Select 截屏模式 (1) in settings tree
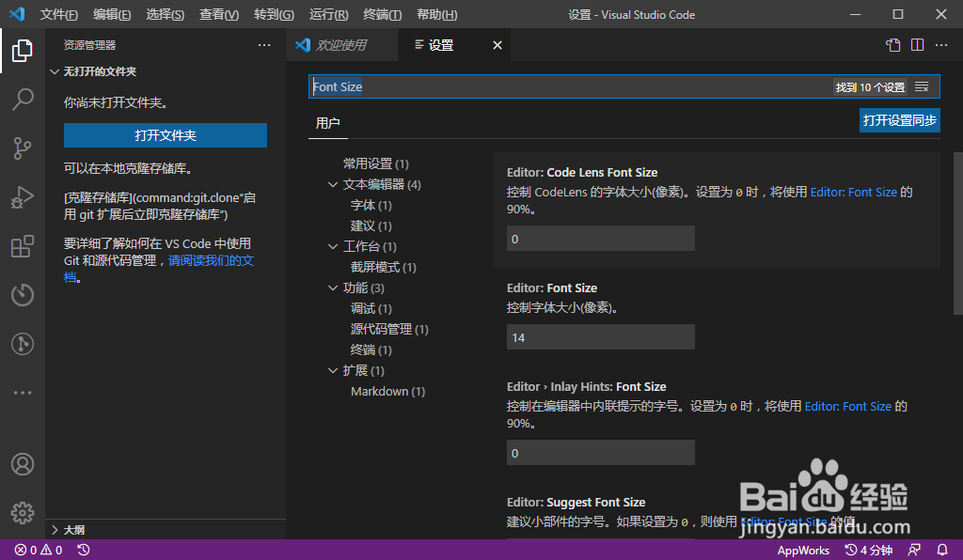Screen dimensions: 963x560 pyautogui.click(x=384, y=267)
